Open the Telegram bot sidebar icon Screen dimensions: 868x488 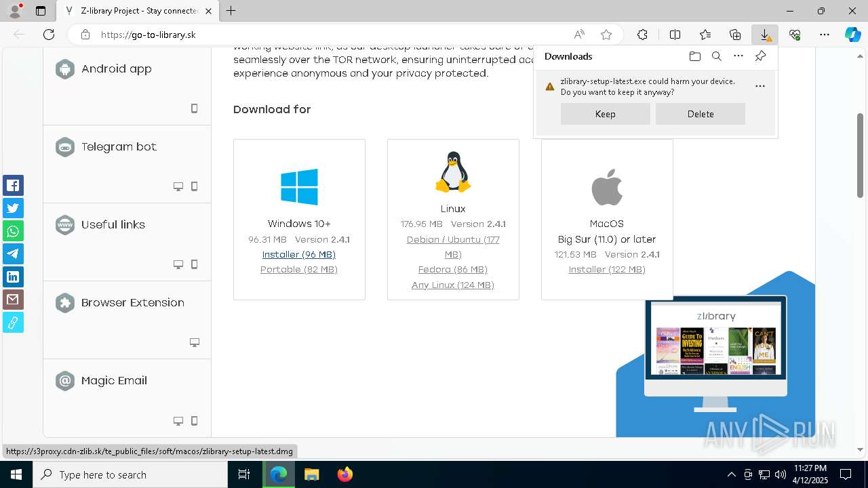click(x=65, y=147)
